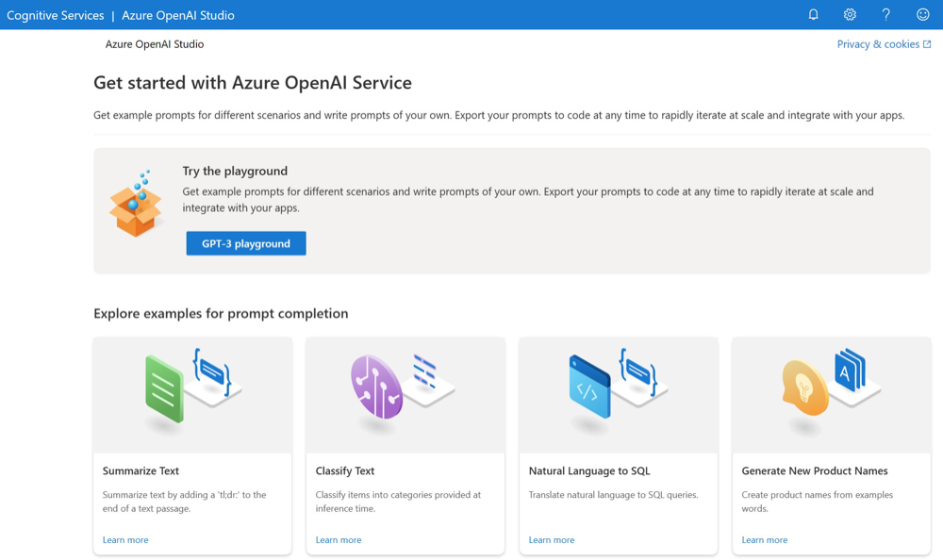Launch the GPT-3 playground button
The image size is (943, 560).
[246, 243]
